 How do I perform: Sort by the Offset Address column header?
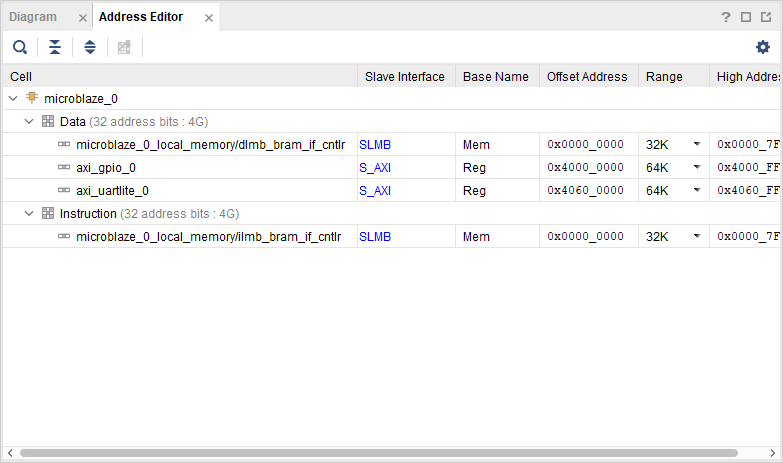coord(589,76)
